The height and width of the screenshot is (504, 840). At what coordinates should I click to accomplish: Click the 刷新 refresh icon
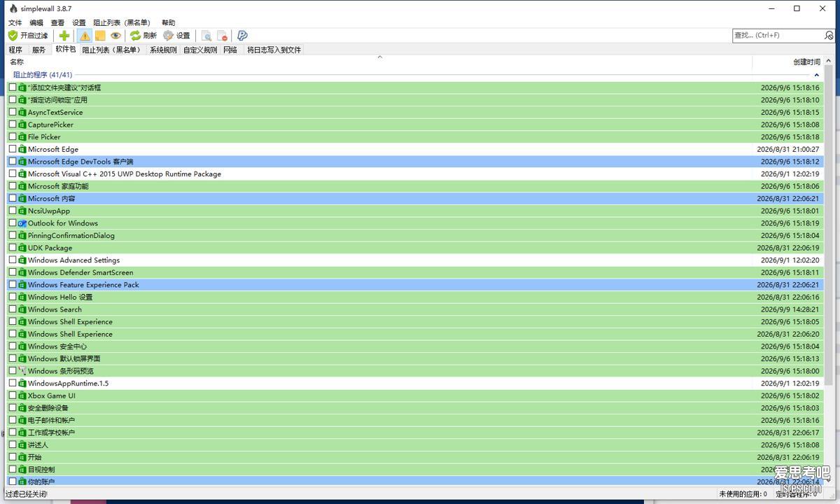click(136, 36)
